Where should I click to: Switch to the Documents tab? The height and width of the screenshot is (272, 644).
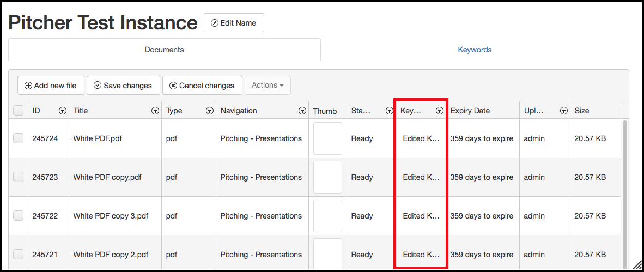coord(164,50)
